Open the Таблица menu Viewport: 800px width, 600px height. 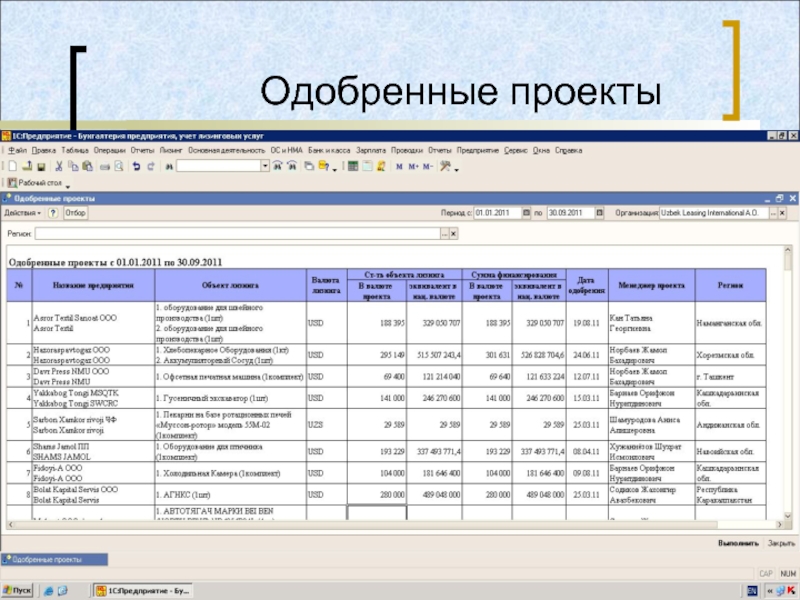(74, 151)
